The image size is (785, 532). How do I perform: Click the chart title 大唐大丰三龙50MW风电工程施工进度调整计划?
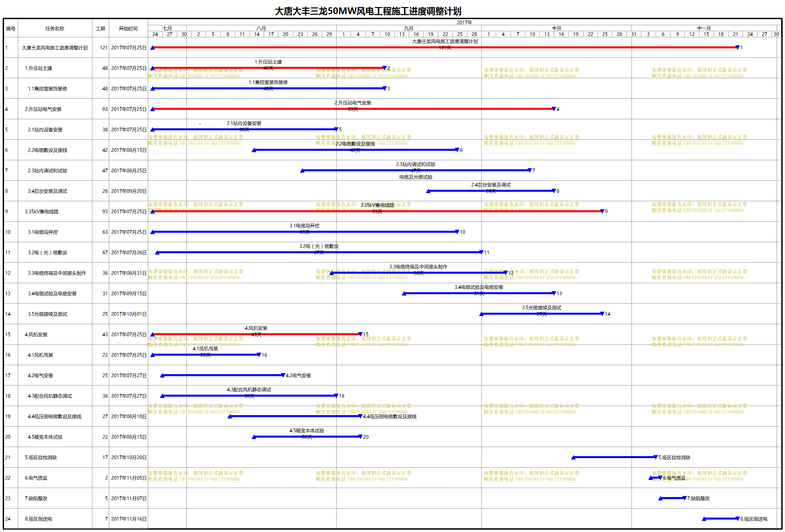click(x=368, y=11)
